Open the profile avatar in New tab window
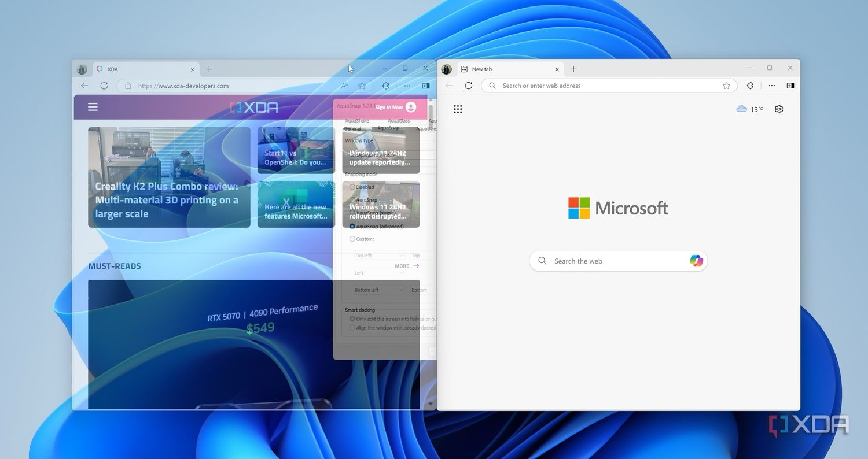Image resolution: width=868 pixels, height=459 pixels. tap(446, 69)
